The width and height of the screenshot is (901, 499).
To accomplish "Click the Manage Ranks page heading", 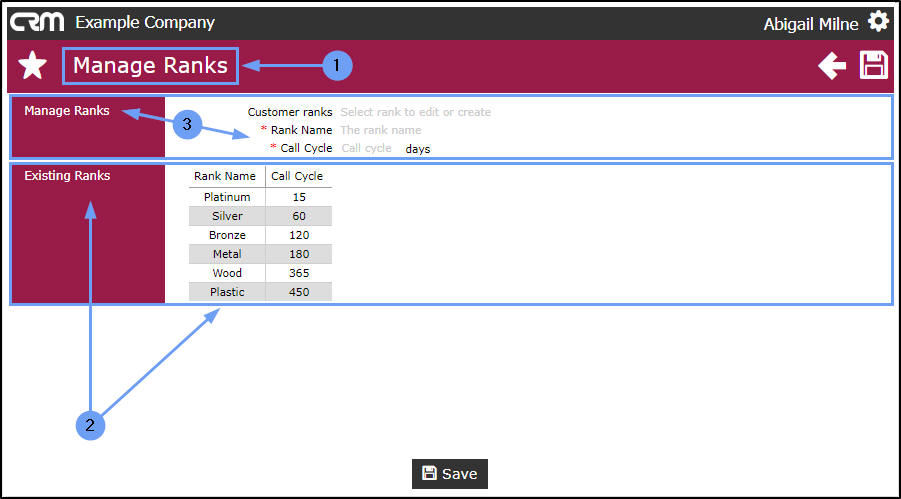I will tap(151, 66).
